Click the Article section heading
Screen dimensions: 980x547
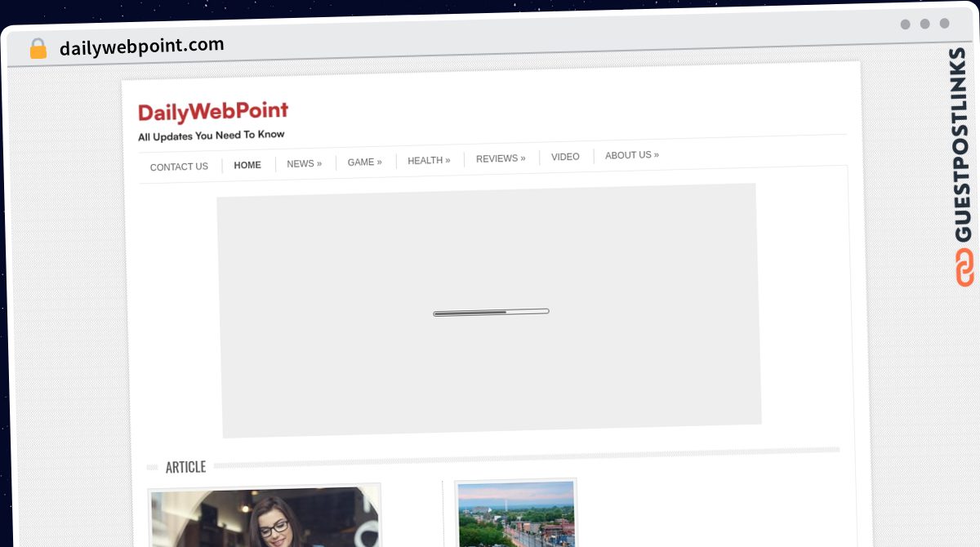pyautogui.click(x=185, y=467)
